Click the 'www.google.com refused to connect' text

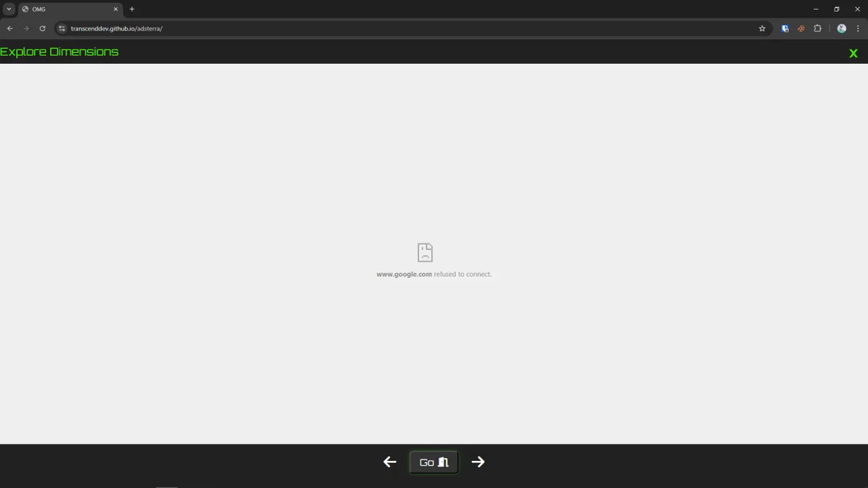[x=434, y=274]
